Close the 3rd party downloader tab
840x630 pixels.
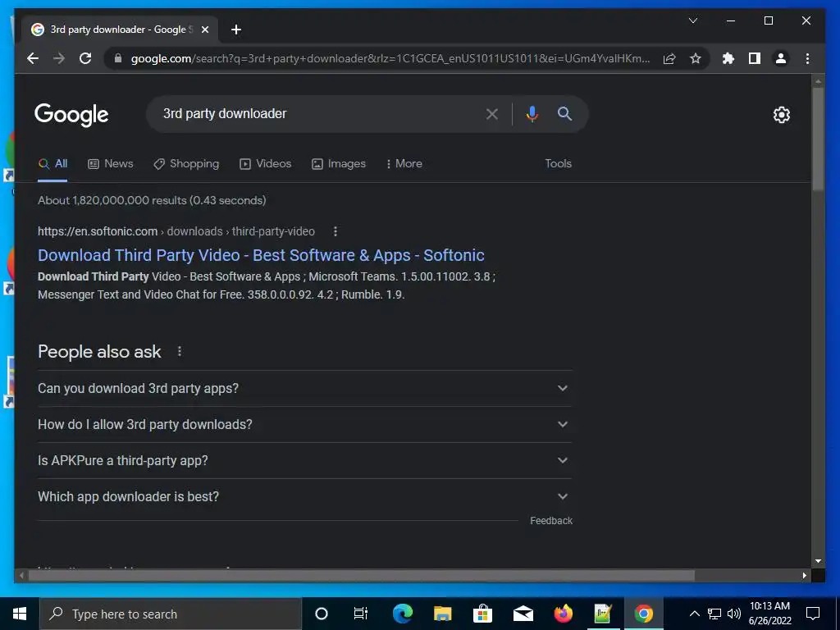pos(204,30)
